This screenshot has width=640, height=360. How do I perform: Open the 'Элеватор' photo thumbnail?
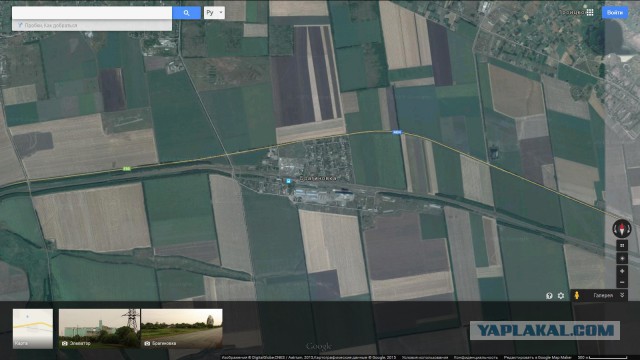[100, 329]
